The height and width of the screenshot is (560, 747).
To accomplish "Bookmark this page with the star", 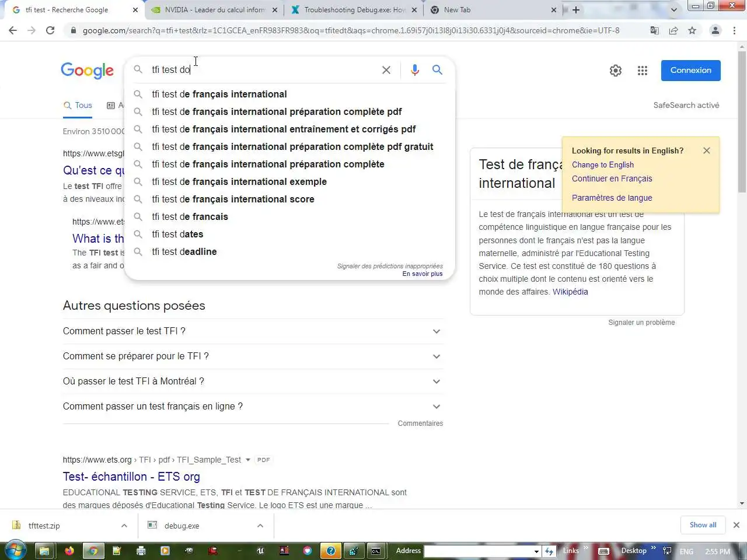I will [692, 30].
